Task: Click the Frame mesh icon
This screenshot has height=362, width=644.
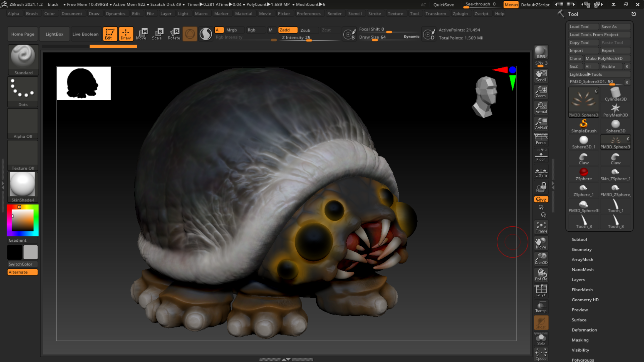Action: (541, 227)
